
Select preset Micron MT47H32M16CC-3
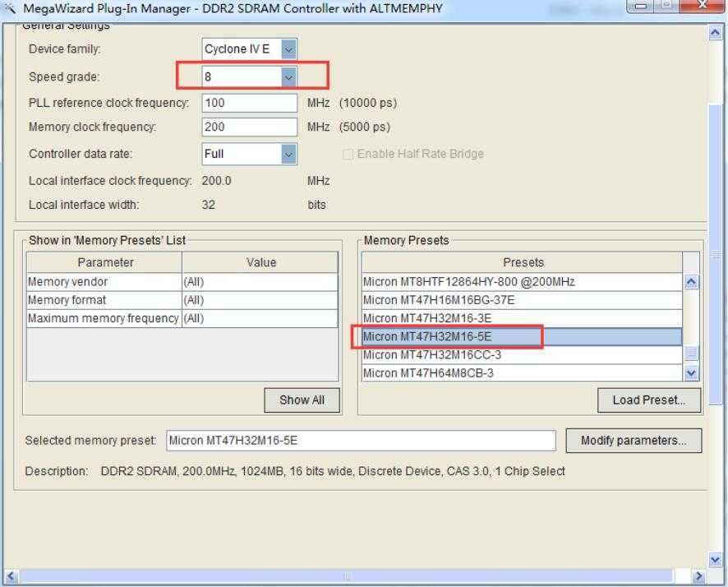point(522,355)
